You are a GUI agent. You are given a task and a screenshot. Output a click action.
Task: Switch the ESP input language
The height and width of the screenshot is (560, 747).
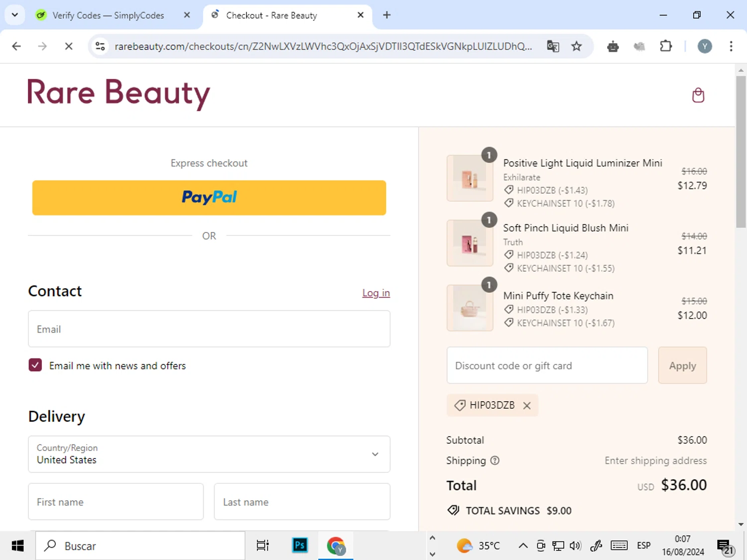click(643, 546)
